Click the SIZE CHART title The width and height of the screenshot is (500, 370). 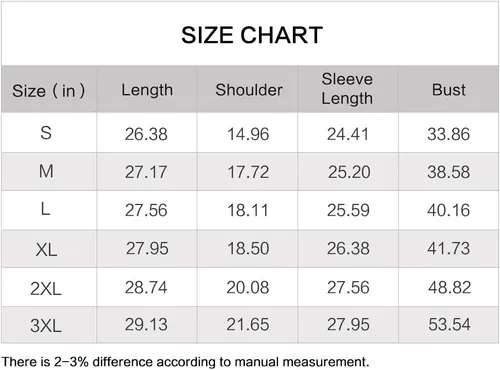(x=252, y=35)
